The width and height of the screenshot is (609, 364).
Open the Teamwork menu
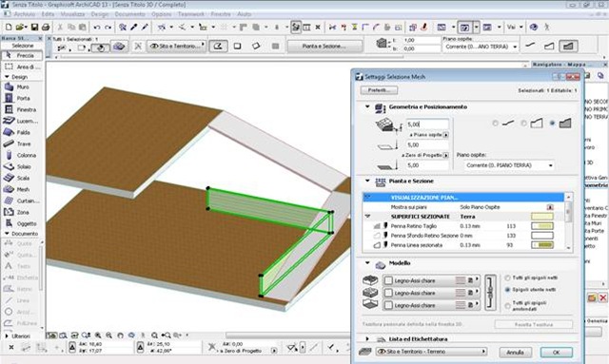tap(190, 14)
